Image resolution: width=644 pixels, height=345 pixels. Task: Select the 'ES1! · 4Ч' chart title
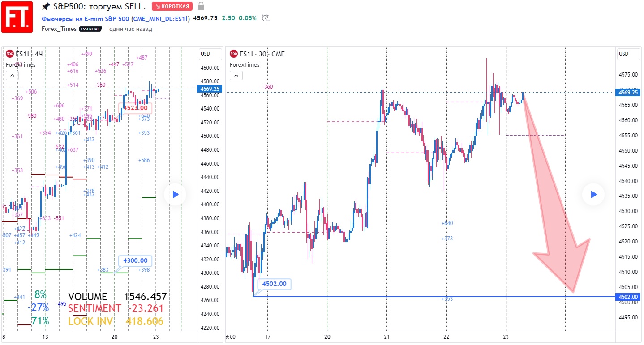29,54
